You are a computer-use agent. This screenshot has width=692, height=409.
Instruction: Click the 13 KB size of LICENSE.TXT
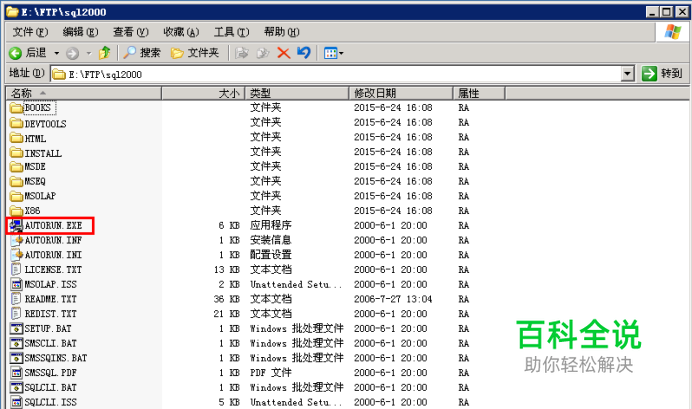226,270
